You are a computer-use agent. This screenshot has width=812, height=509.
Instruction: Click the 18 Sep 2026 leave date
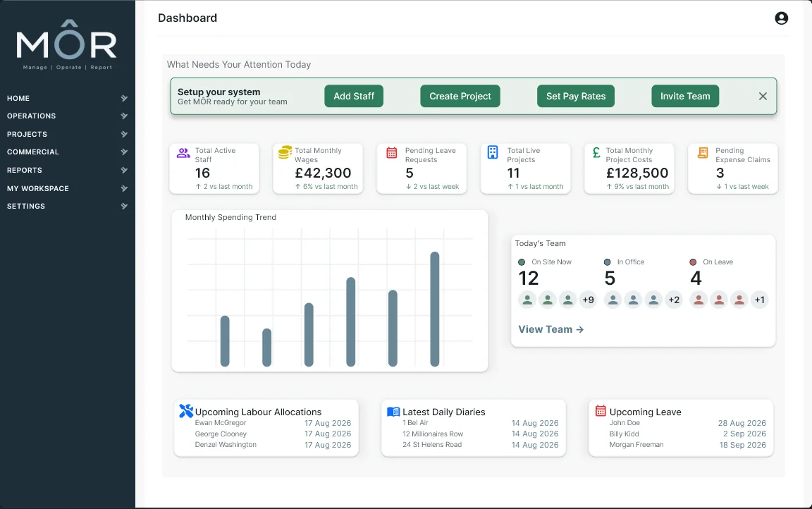tap(742, 445)
